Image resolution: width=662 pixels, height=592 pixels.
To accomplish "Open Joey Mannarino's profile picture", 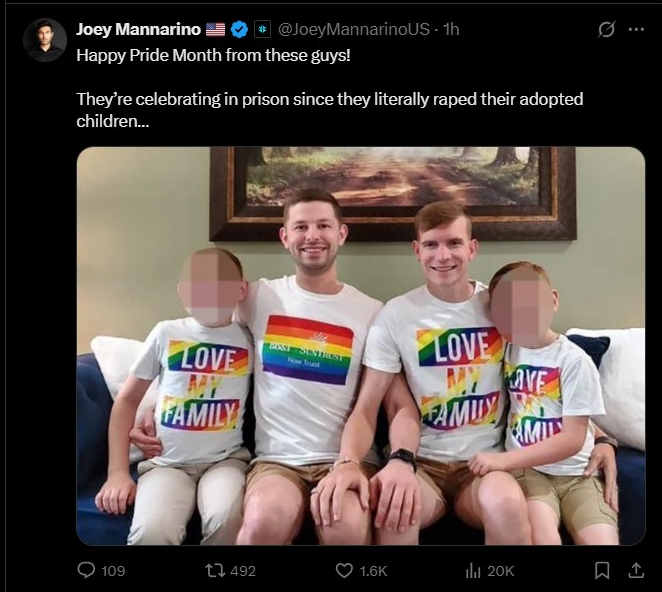I will click(45, 40).
